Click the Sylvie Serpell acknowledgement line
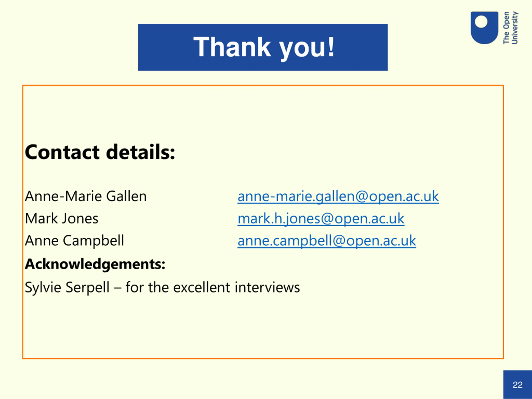Image resolution: width=532 pixels, height=399 pixels. [162, 287]
